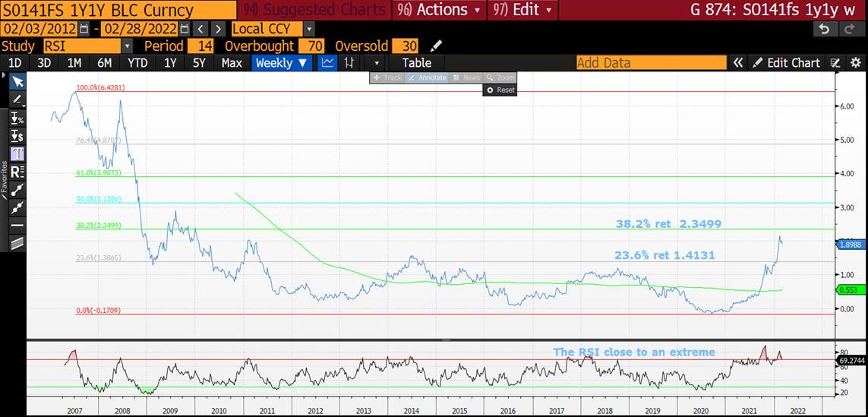The width and height of the screenshot is (868, 417).
Task: Shift date range backward with left arrow
Action: [x=201, y=29]
